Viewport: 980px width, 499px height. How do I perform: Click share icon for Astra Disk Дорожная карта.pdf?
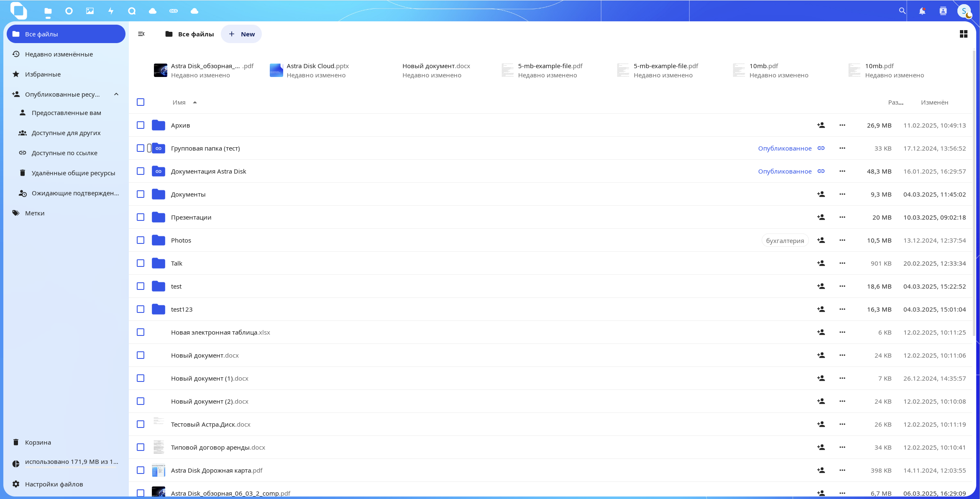821,470
